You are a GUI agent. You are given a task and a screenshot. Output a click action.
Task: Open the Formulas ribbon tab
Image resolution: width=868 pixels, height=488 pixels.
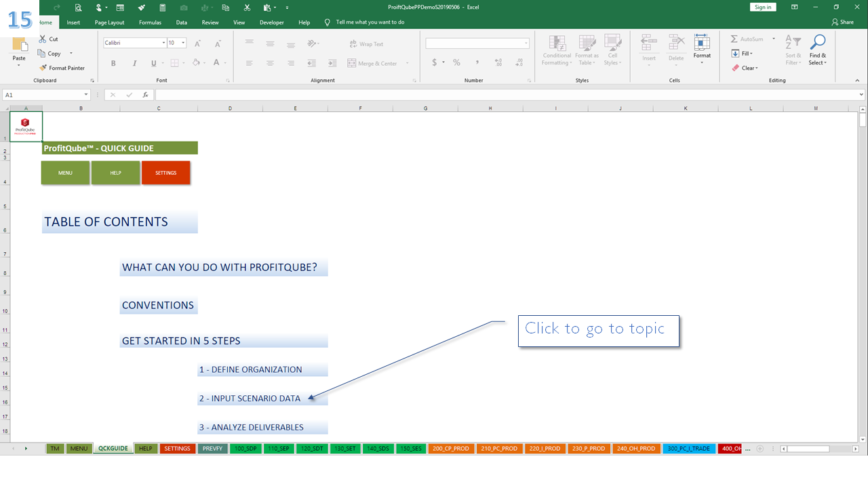click(x=150, y=22)
